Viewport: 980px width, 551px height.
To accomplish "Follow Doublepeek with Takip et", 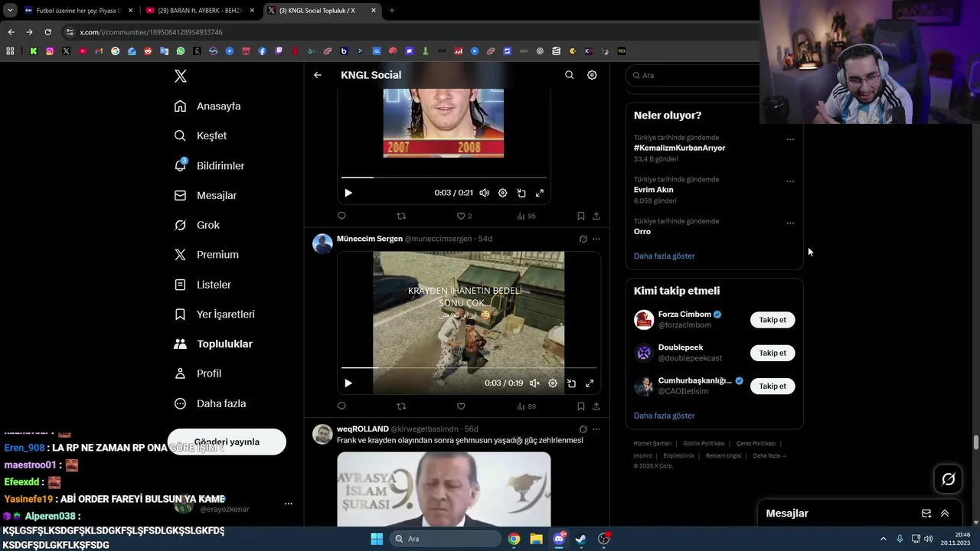I will coord(773,353).
